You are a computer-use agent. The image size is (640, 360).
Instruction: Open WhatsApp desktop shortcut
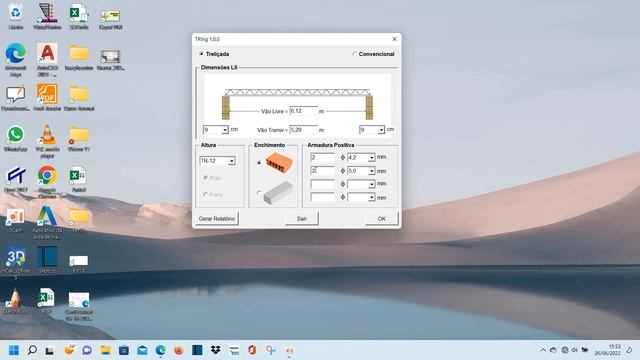(16, 139)
